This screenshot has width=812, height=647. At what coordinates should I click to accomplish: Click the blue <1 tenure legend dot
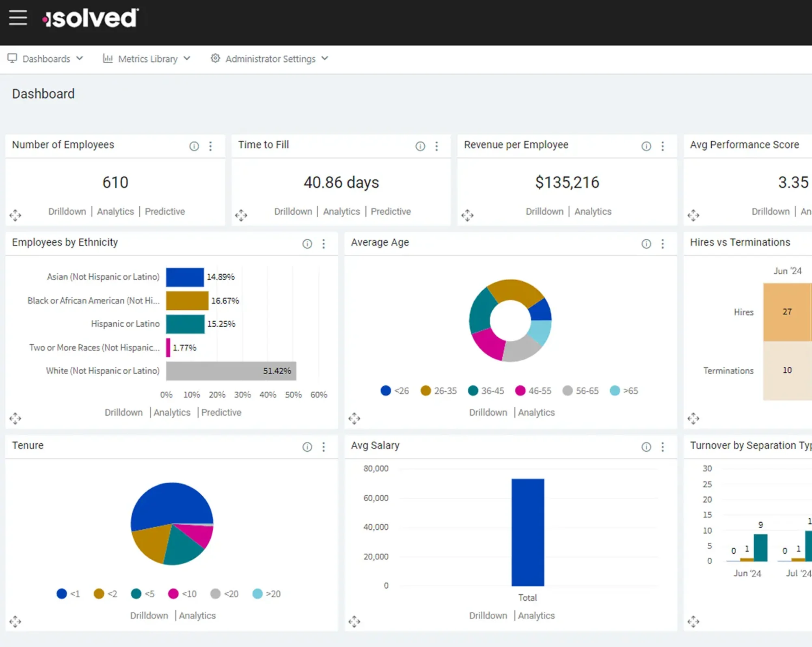(x=62, y=594)
